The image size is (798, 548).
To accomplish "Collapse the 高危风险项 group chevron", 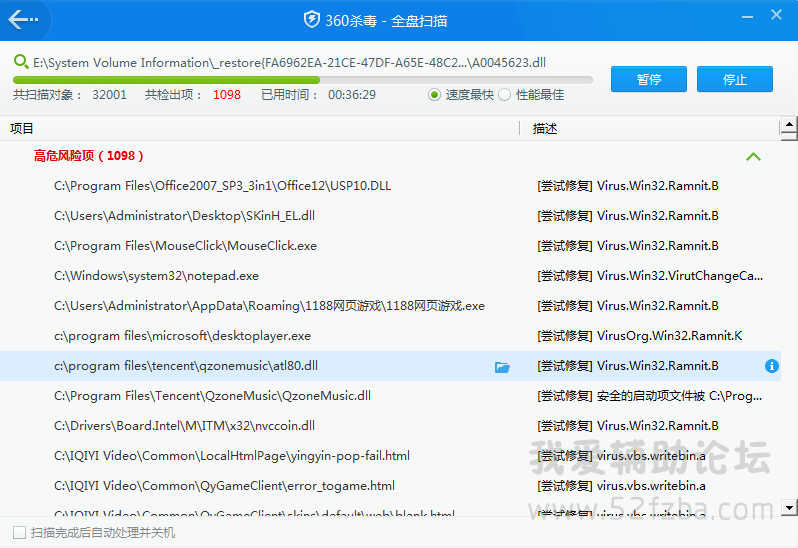I will [753, 157].
